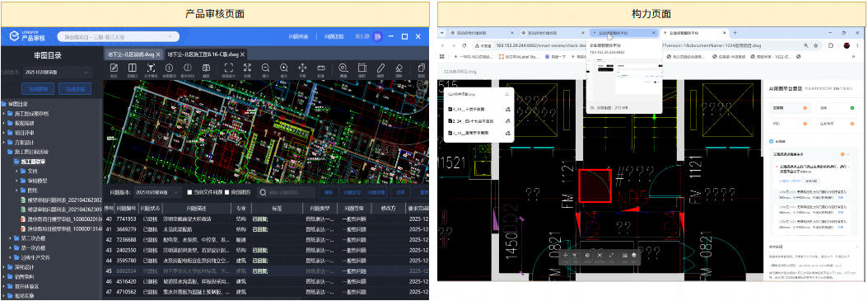Tick the 我创建的 checkbox

click(227, 192)
